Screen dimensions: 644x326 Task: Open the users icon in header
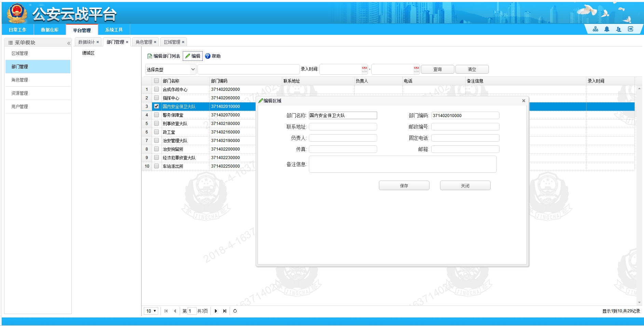pos(619,29)
